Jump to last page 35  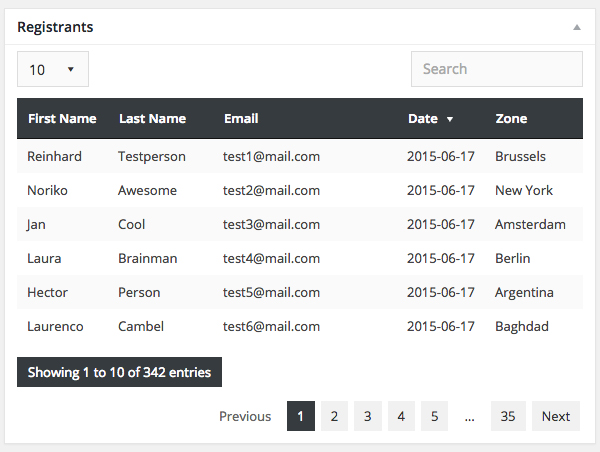(x=508, y=416)
